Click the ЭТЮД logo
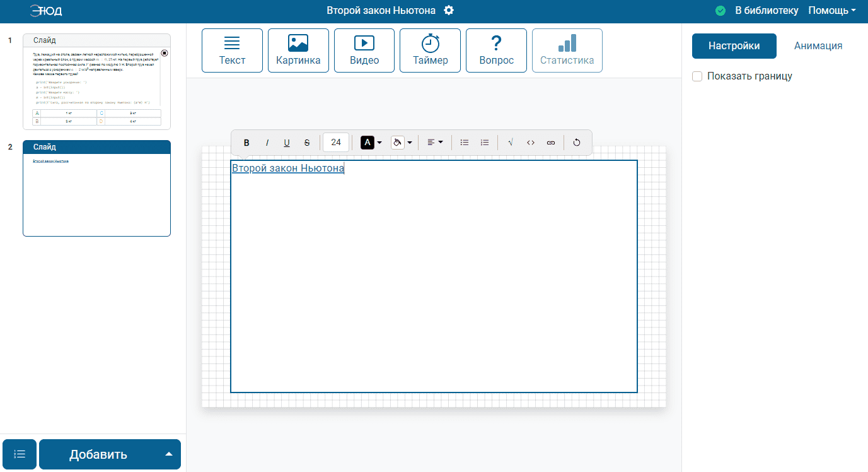This screenshot has height=472, width=868. (45, 11)
